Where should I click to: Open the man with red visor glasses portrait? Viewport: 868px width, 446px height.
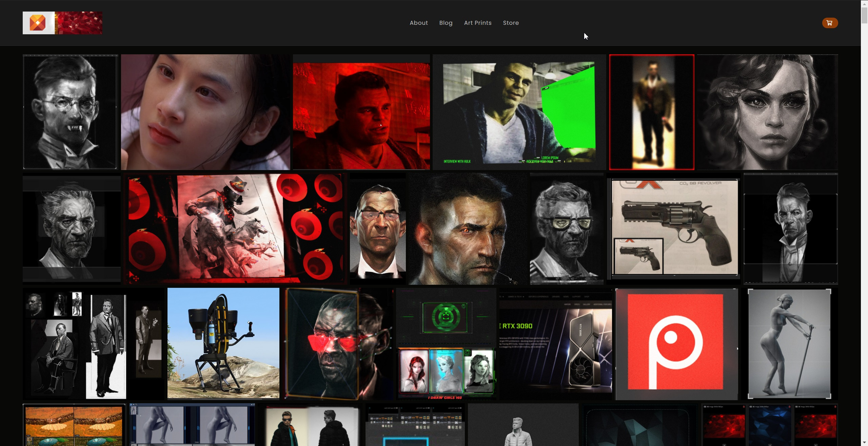click(338, 344)
